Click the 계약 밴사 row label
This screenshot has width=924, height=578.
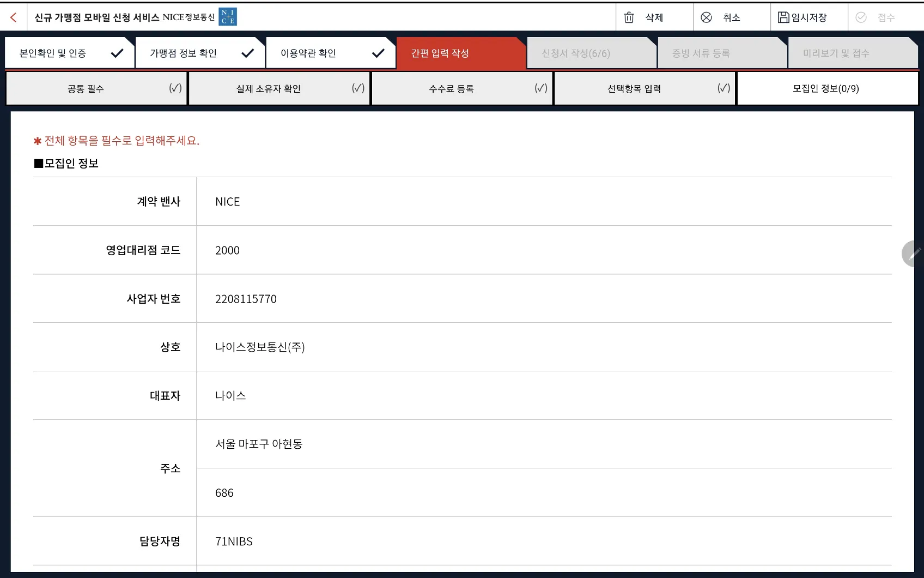point(159,201)
